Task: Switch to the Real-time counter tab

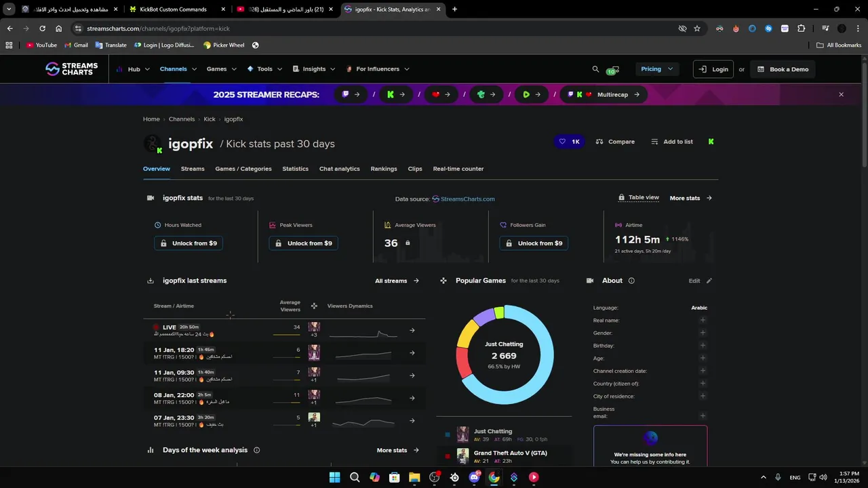Action: tap(458, 169)
